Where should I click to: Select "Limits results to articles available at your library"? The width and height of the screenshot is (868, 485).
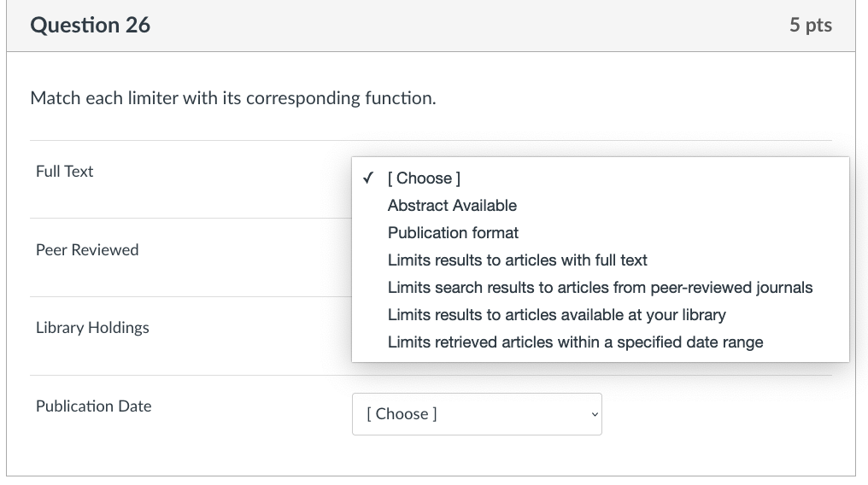556,315
